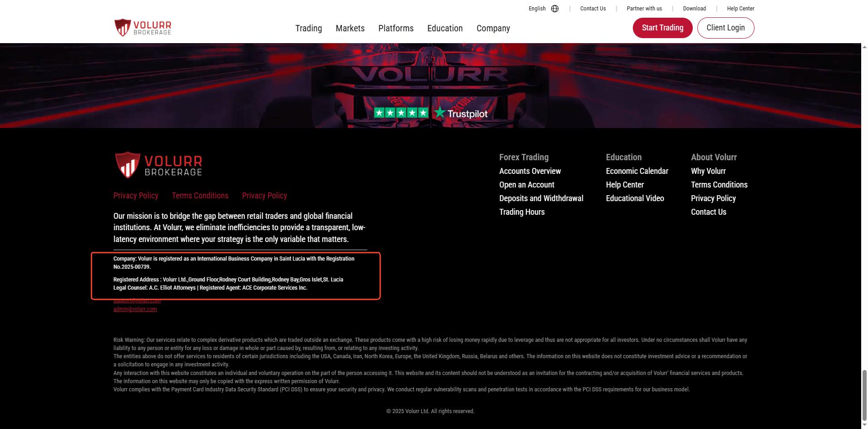This screenshot has height=429, width=868.
Task: Click the Download link in the top bar
Action: pyautogui.click(x=694, y=9)
